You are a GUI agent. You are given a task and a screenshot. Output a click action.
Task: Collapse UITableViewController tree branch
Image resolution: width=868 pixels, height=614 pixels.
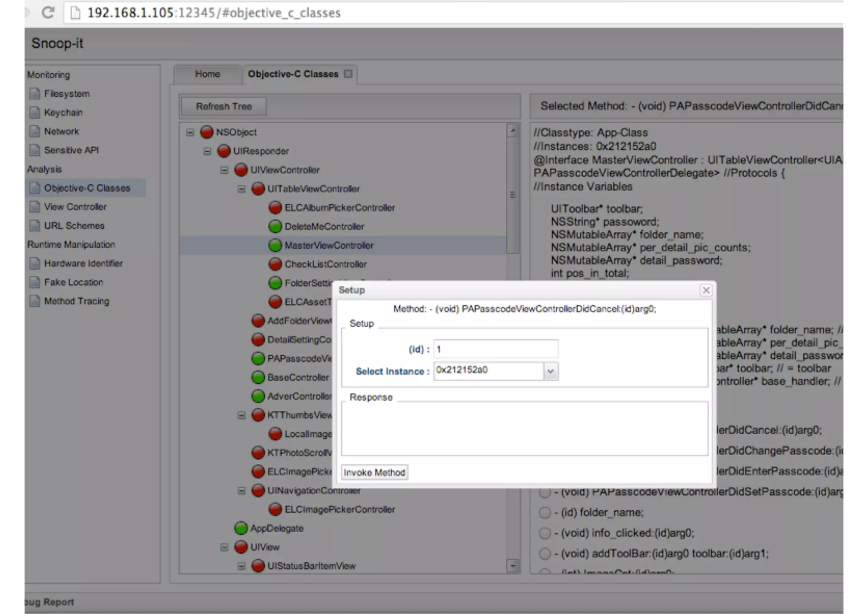point(241,189)
